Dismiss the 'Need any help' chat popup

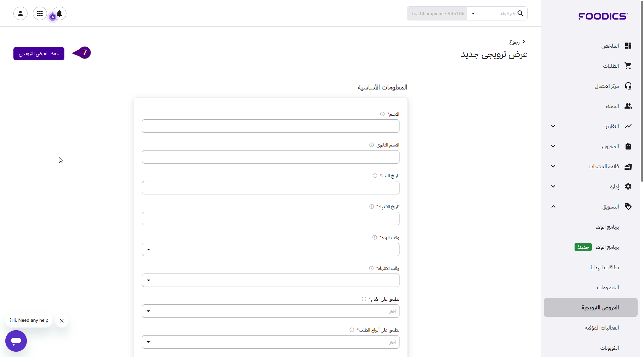pos(62,321)
